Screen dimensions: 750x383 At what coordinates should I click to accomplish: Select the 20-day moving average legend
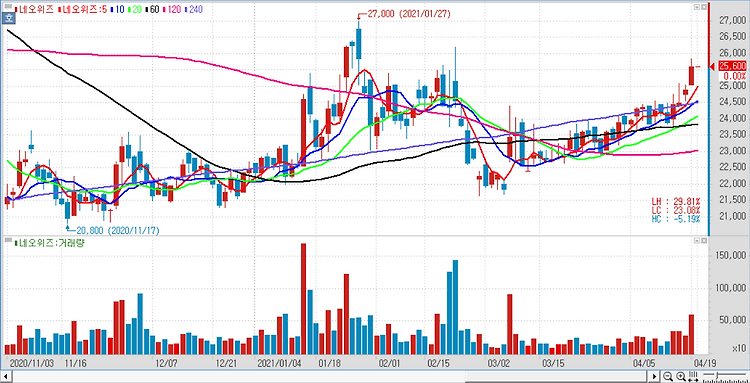(x=135, y=9)
